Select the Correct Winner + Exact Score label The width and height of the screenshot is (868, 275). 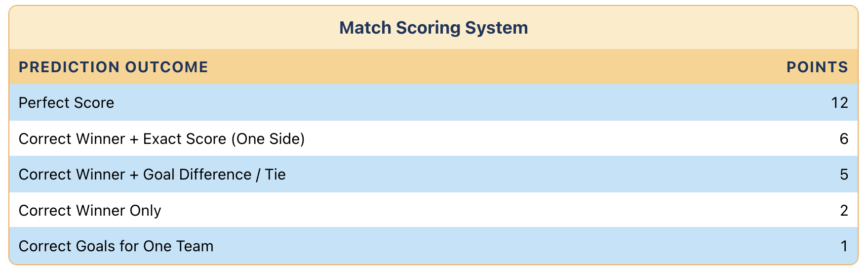pos(161,138)
